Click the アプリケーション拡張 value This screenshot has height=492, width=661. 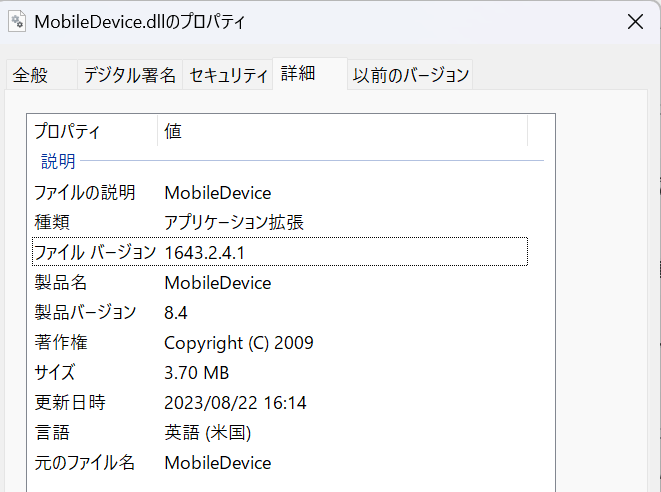point(234,222)
